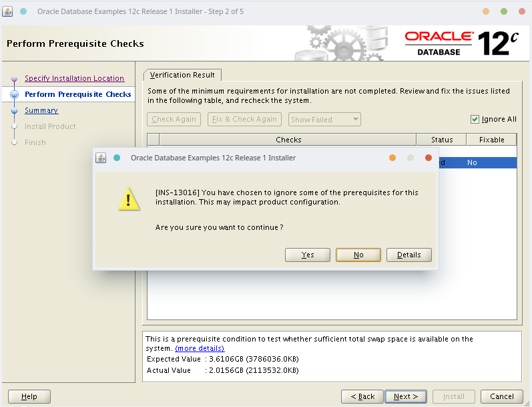
Task: Open Details in the warning dialog
Action: pyautogui.click(x=409, y=255)
